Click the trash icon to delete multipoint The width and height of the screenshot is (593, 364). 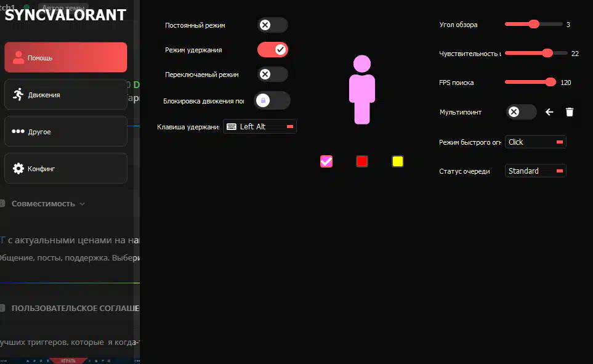click(x=570, y=112)
